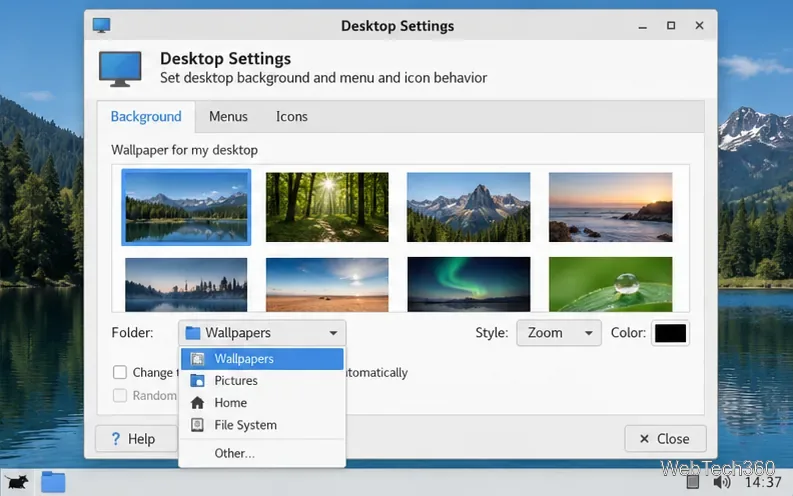Select the misty lake trees wallpaper

[x=186, y=285]
